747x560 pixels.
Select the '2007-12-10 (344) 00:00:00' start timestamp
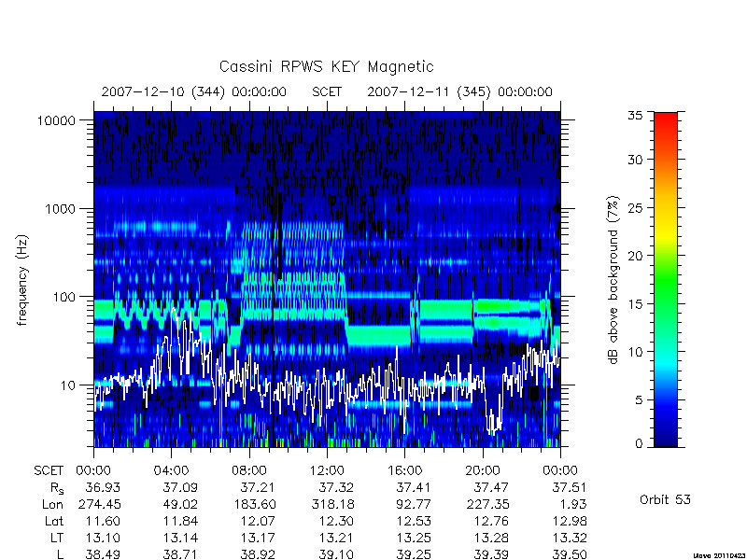[194, 91]
